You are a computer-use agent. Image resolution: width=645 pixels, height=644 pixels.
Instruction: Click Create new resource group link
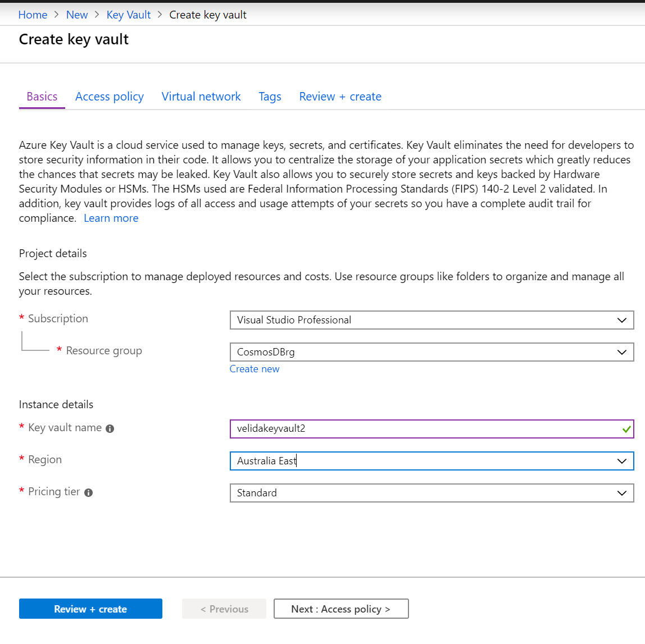click(255, 369)
